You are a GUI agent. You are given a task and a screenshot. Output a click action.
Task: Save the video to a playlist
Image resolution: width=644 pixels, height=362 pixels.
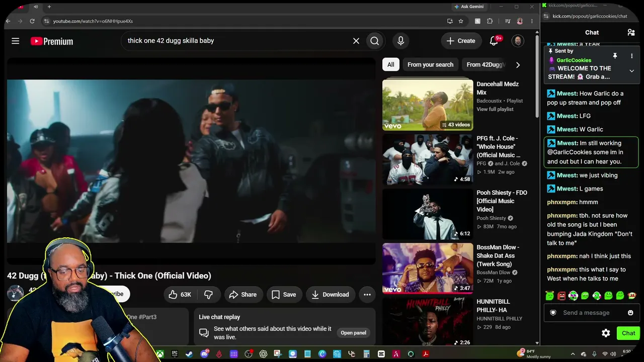(284, 295)
